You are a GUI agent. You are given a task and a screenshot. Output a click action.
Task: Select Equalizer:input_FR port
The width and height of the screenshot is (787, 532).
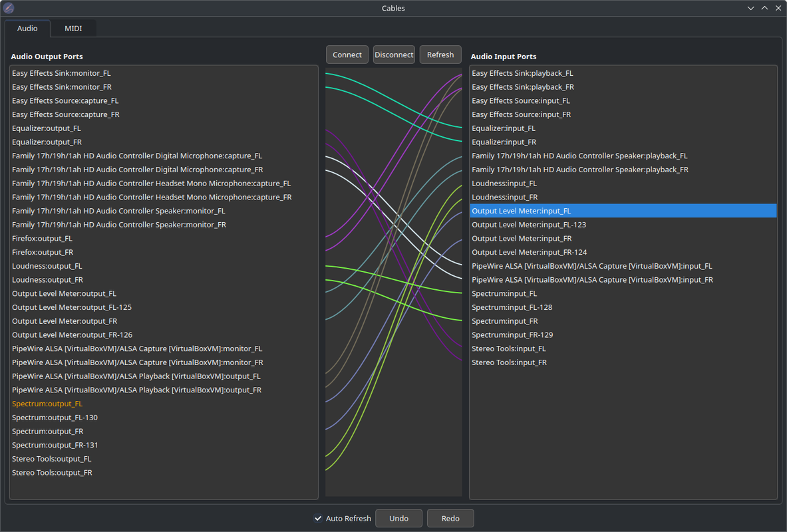(x=623, y=142)
